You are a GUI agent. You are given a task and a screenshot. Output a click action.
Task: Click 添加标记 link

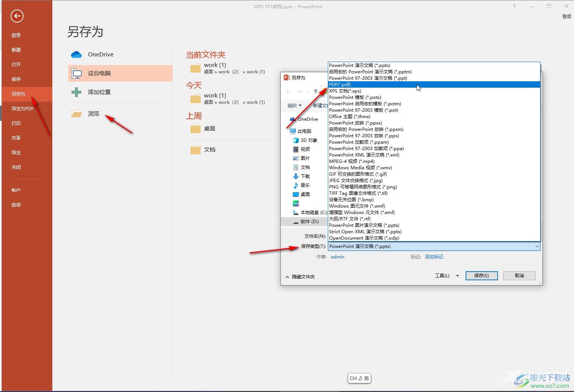434,257
